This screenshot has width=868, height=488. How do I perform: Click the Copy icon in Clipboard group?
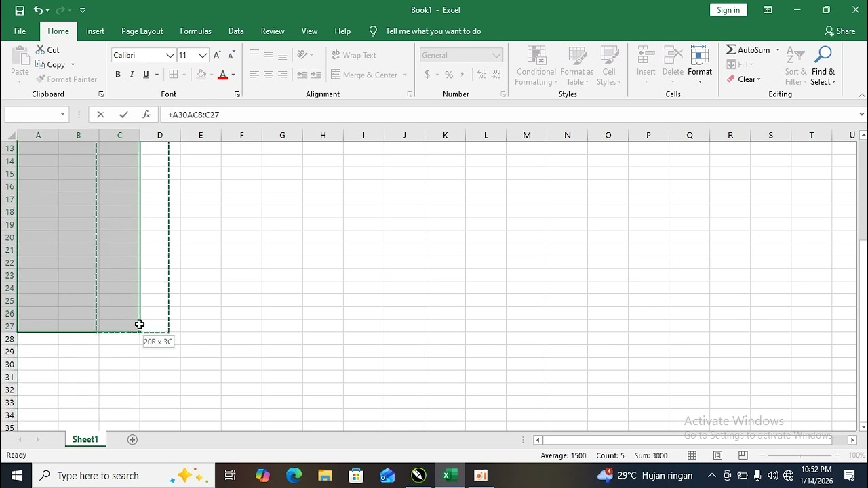point(41,64)
